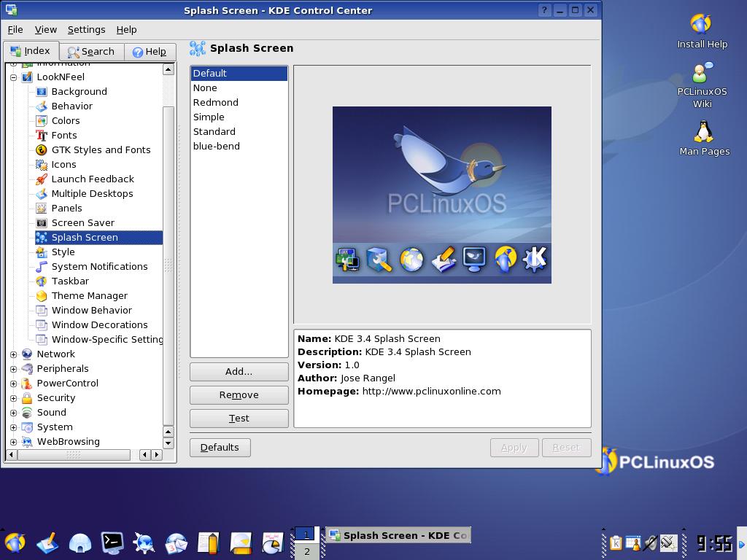Open the Settings menu
The width and height of the screenshot is (747, 560).
pyautogui.click(x=86, y=29)
